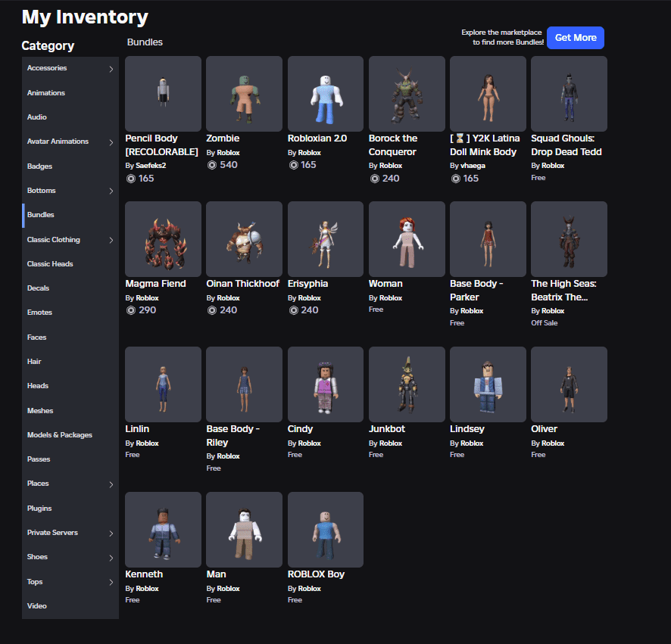Screen dimensions: 671x644
Task: Select the Robloxian 2.0 avatar image
Action: click(326, 94)
